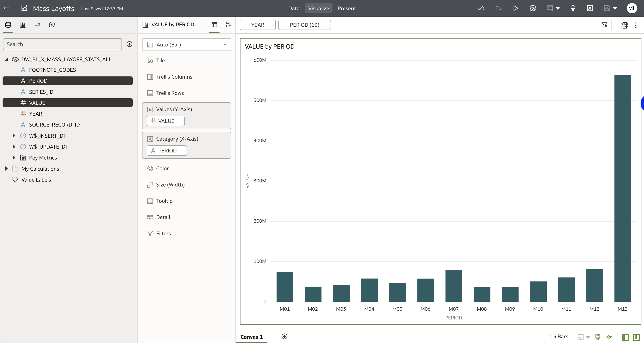The image size is (644, 343).
Task: Expand the W$_INSERT_DT date column
Action: 14,136
